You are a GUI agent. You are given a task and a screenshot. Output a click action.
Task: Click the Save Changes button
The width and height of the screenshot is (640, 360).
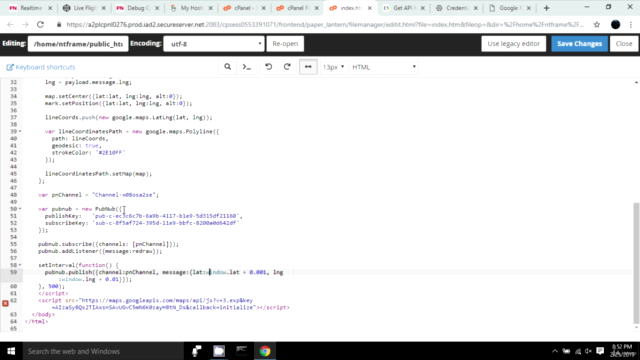point(579,44)
